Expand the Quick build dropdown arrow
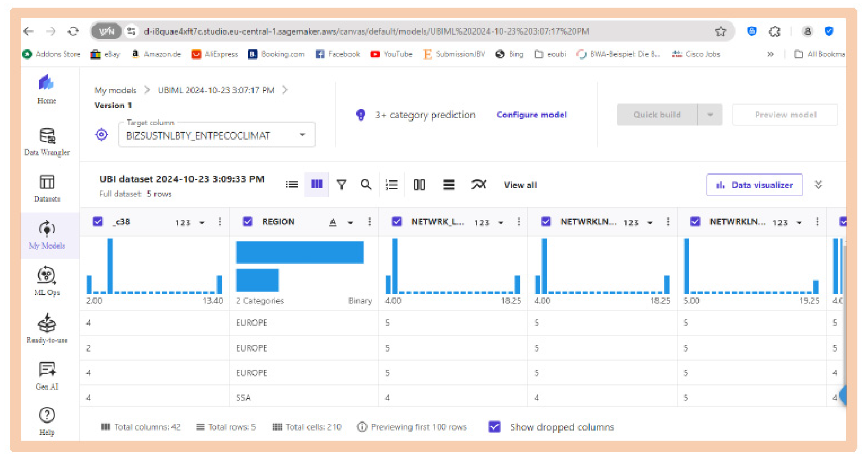Viewport: 868px width, 459px height. point(710,114)
